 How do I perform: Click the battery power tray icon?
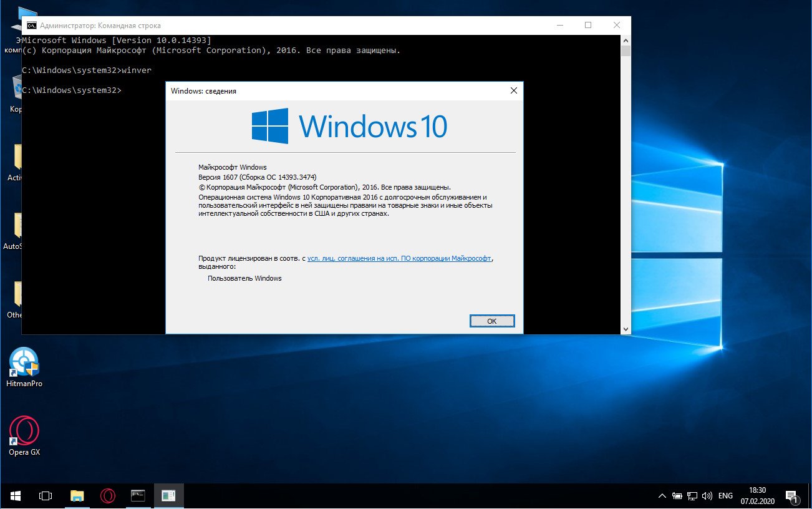tap(677, 497)
